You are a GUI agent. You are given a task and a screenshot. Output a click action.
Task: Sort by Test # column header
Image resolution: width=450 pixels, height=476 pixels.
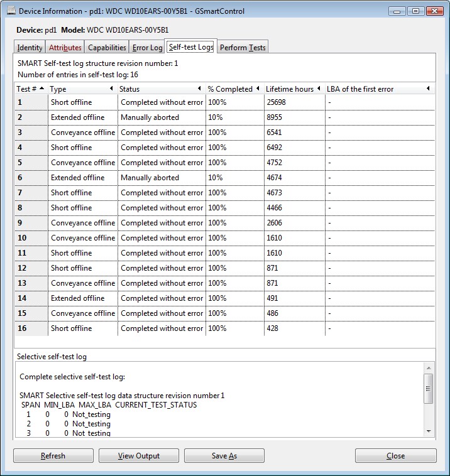tap(31, 89)
